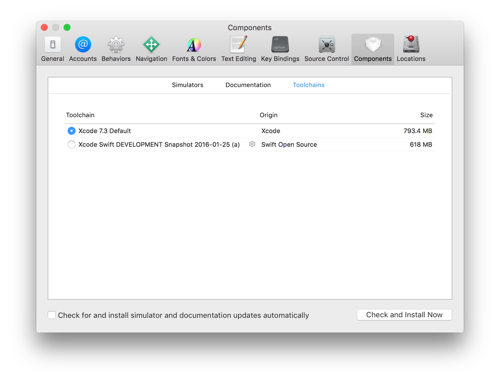Switch to the Simulators tab
Screen dimensions: 500x381
tap(187, 85)
